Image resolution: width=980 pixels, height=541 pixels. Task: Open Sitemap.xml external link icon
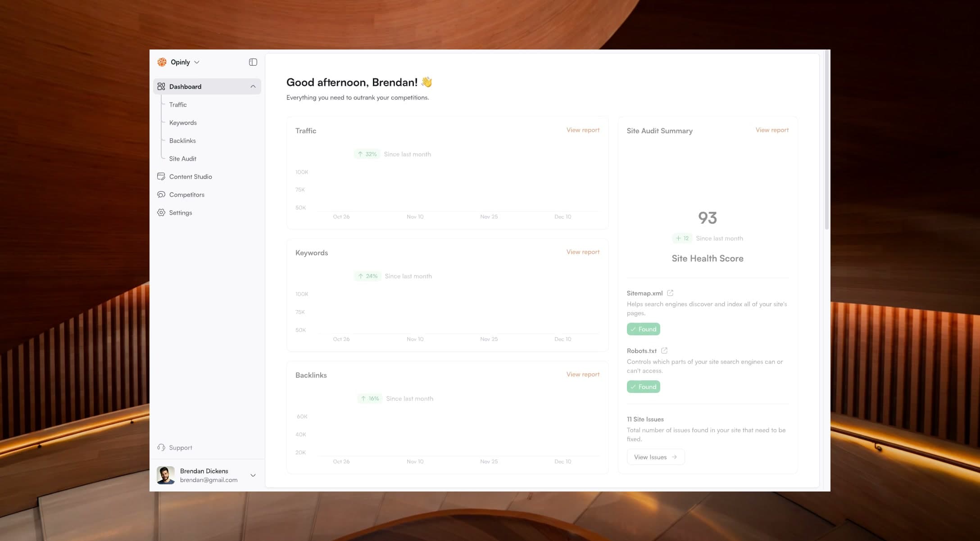(x=670, y=293)
